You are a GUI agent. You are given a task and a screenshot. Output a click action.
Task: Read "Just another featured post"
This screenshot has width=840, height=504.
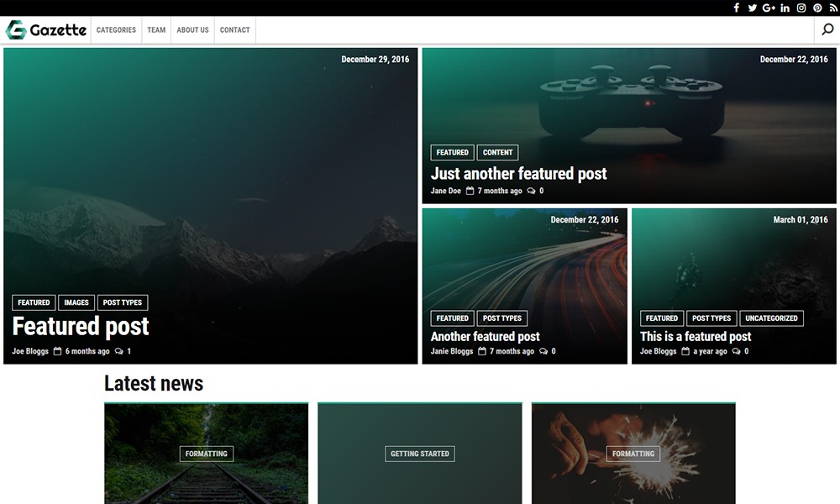[x=518, y=174]
